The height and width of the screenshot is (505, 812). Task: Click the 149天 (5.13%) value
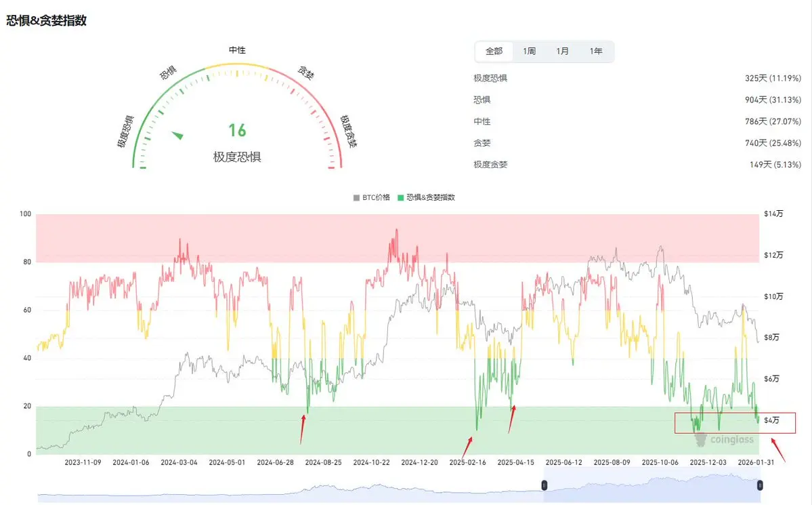pyautogui.click(x=775, y=165)
